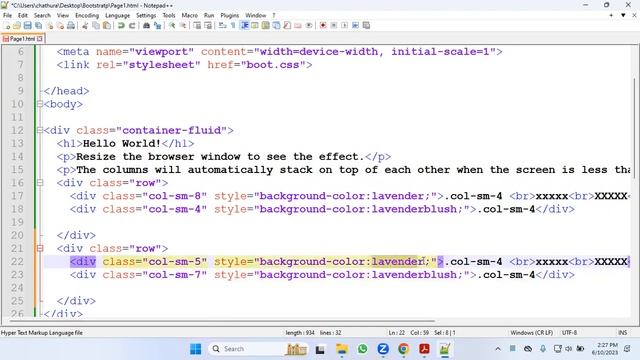640x360 pixels.
Task: Toggle the Show Indent Guide icon
Action: pyautogui.click(x=244, y=25)
